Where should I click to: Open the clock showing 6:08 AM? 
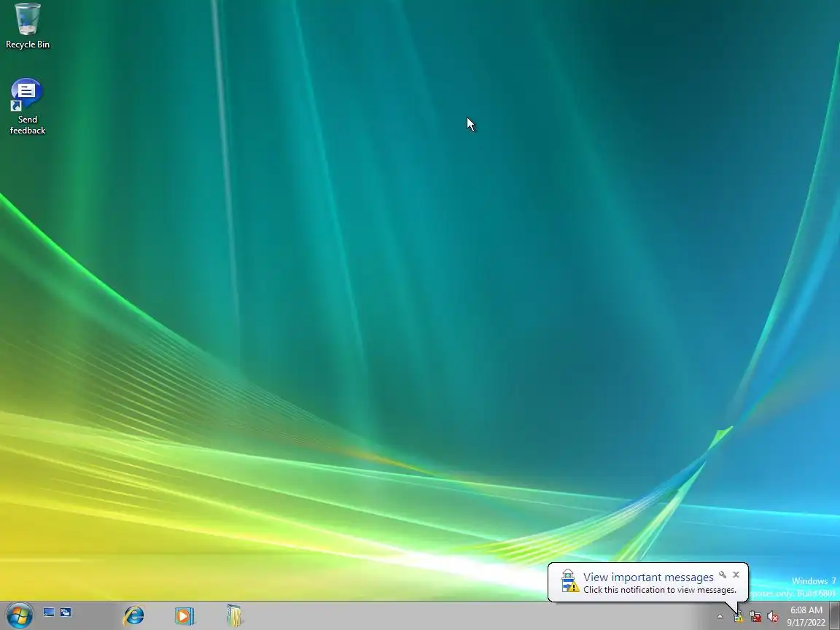pyautogui.click(x=806, y=616)
